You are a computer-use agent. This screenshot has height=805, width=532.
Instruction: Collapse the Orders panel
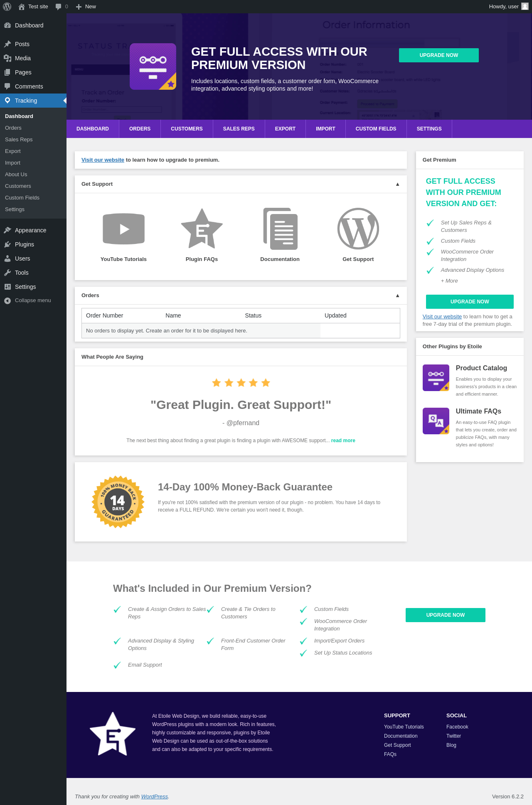(397, 295)
